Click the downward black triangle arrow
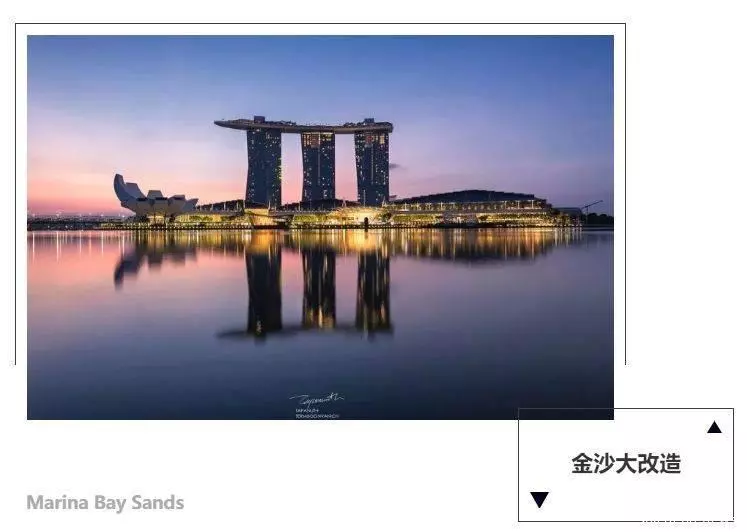Screen dimensions: 747x532 (x=539, y=500)
